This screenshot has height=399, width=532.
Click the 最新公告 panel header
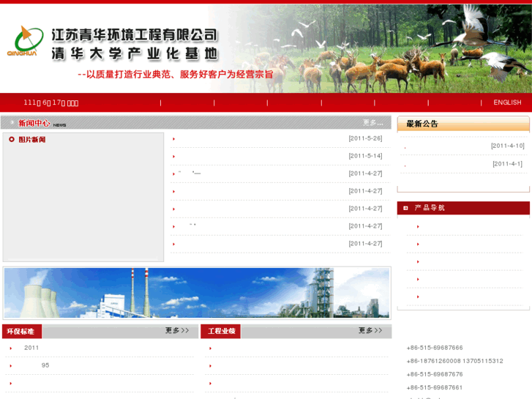click(x=463, y=124)
